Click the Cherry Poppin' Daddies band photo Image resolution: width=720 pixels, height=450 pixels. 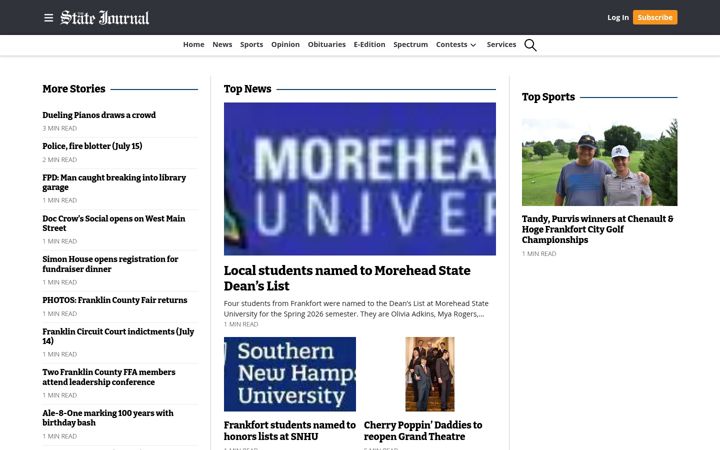[430, 374]
